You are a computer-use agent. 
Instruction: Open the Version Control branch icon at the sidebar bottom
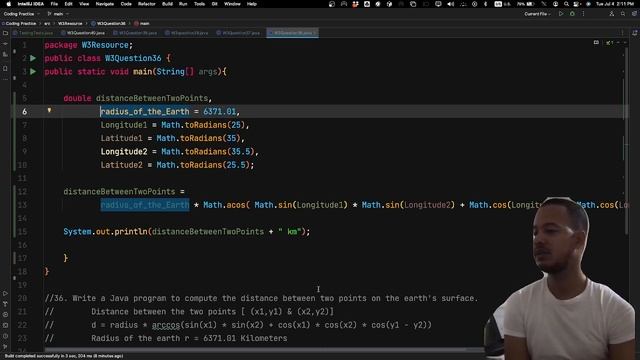click(x=5, y=347)
